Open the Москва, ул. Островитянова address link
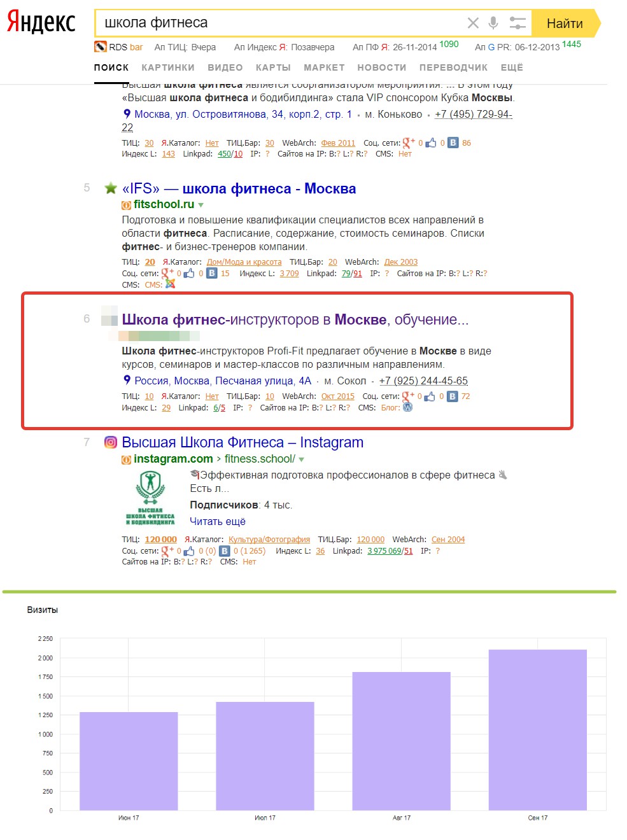The image size is (627, 840). 243,114
